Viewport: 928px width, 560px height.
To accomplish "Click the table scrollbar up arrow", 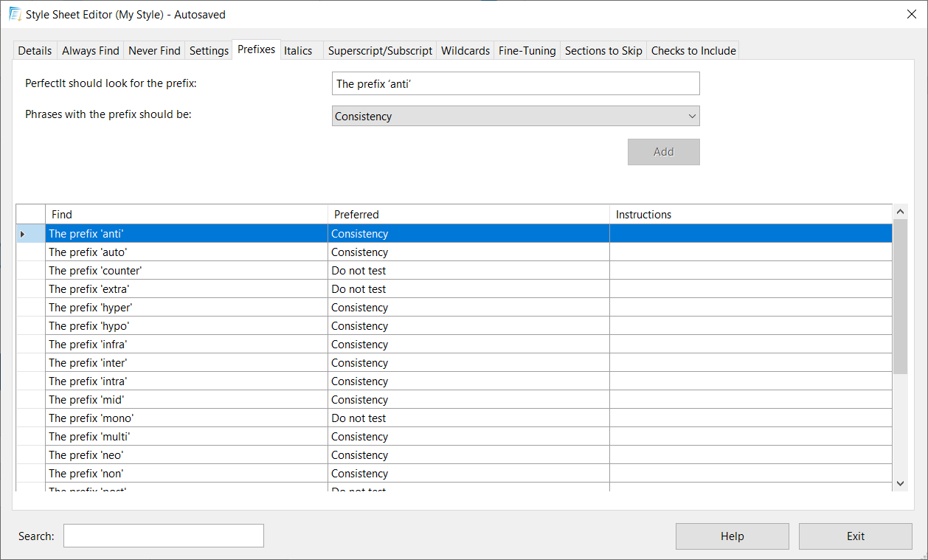I will point(900,212).
